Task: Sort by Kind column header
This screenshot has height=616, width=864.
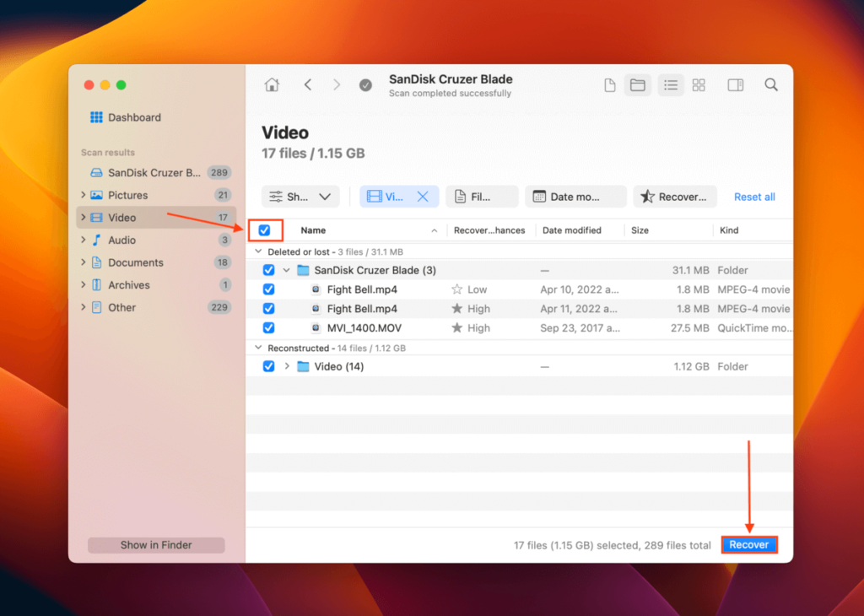Action: [x=729, y=230]
